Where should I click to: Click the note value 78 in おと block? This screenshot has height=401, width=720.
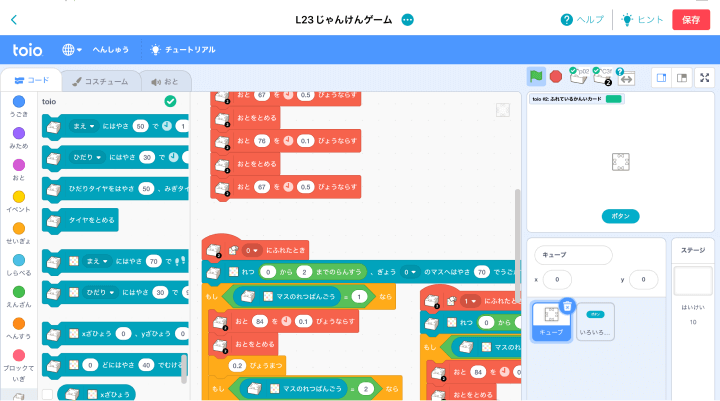pyautogui.click(x=262, y=141)
